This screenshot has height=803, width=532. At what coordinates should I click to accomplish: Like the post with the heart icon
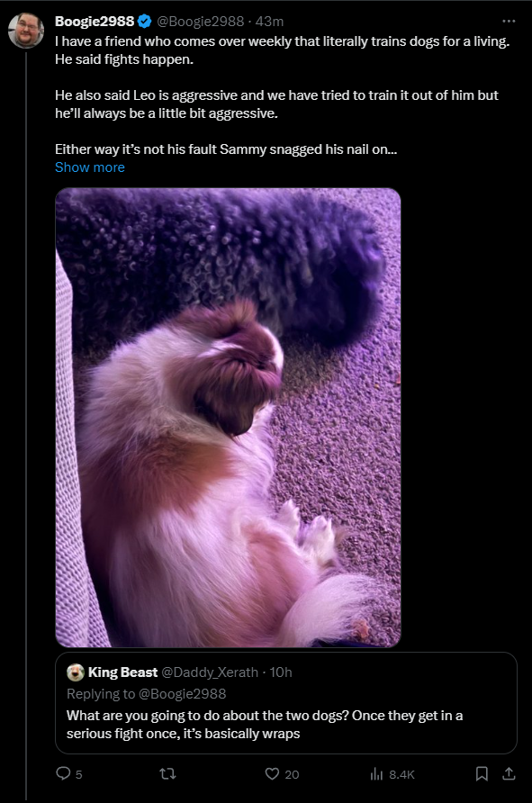point(272,773)
